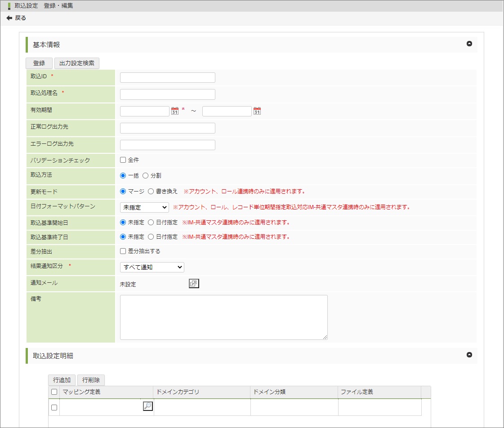Tick the select-all checkbox in table header
Image resolution: width=504 pixels, height=428 pixels.
(x=54, y=392)
